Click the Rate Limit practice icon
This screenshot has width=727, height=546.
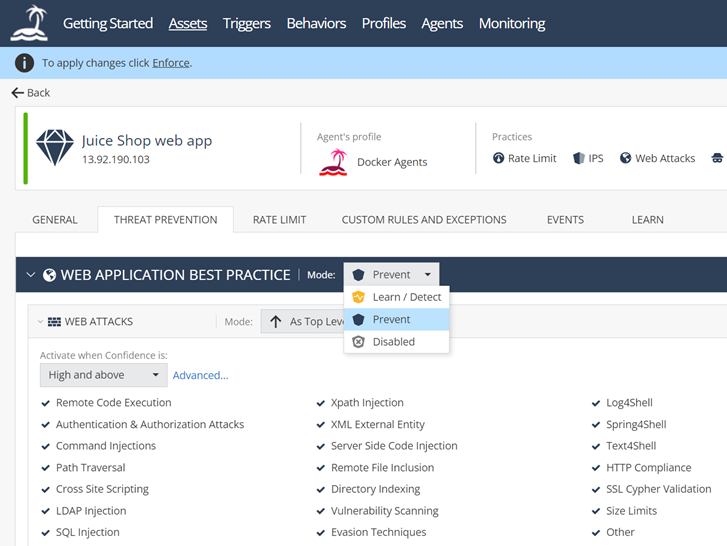pos(499,158)
